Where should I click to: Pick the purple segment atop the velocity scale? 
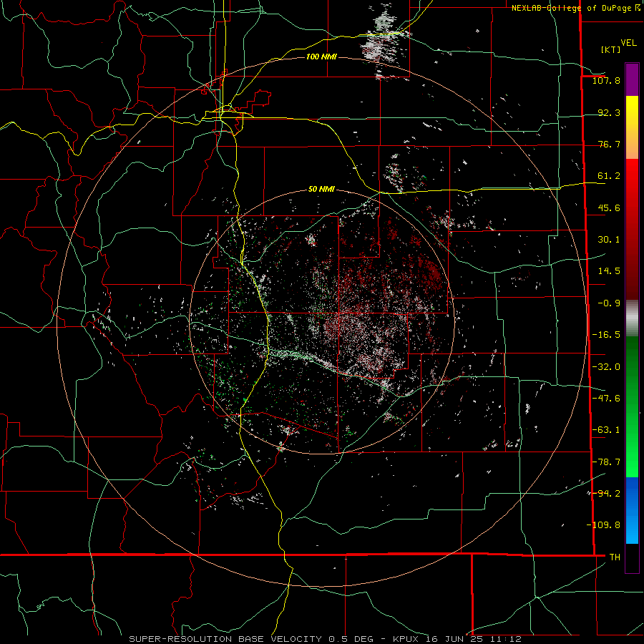632,79
